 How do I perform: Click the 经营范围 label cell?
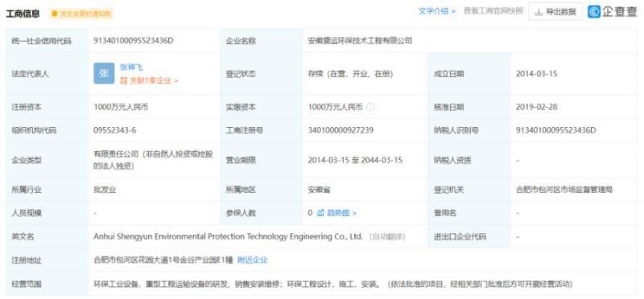tap(47, 284)
